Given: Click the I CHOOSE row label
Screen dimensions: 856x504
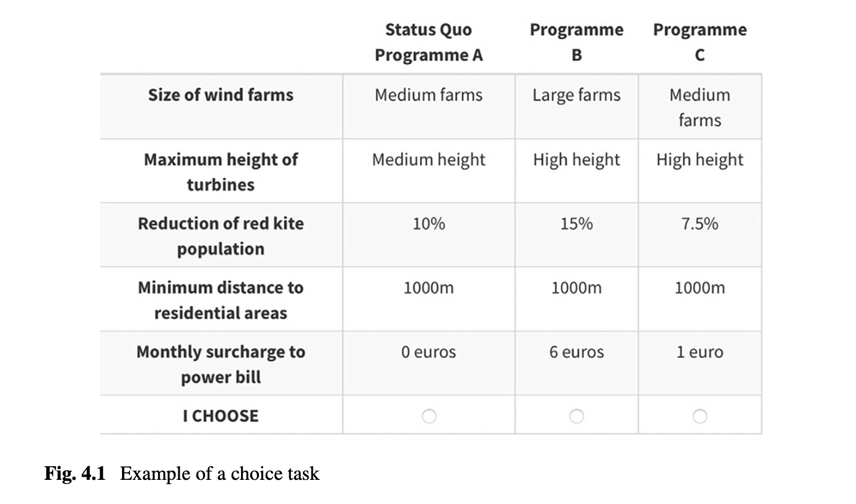Looking at the screenshot, I should [x=221, y=415].
